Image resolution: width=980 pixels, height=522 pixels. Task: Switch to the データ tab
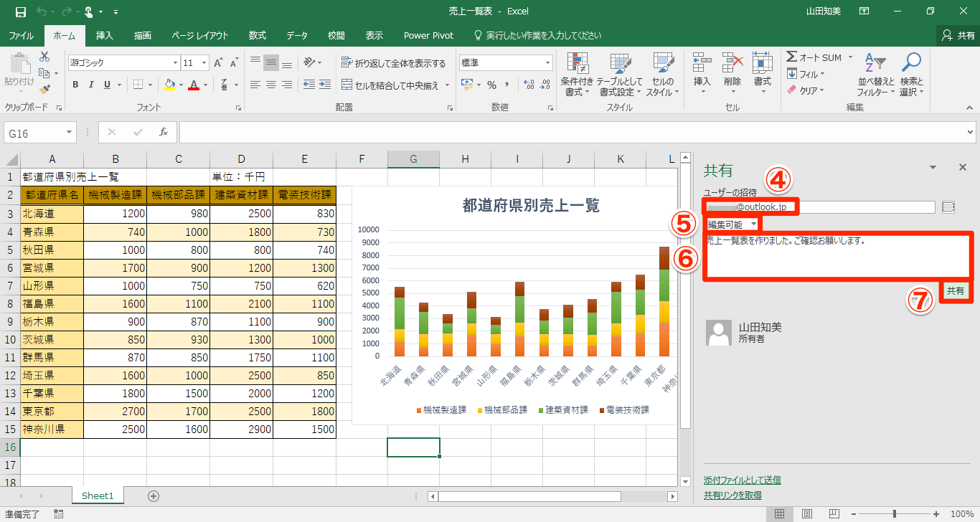(x=297, y=35)
